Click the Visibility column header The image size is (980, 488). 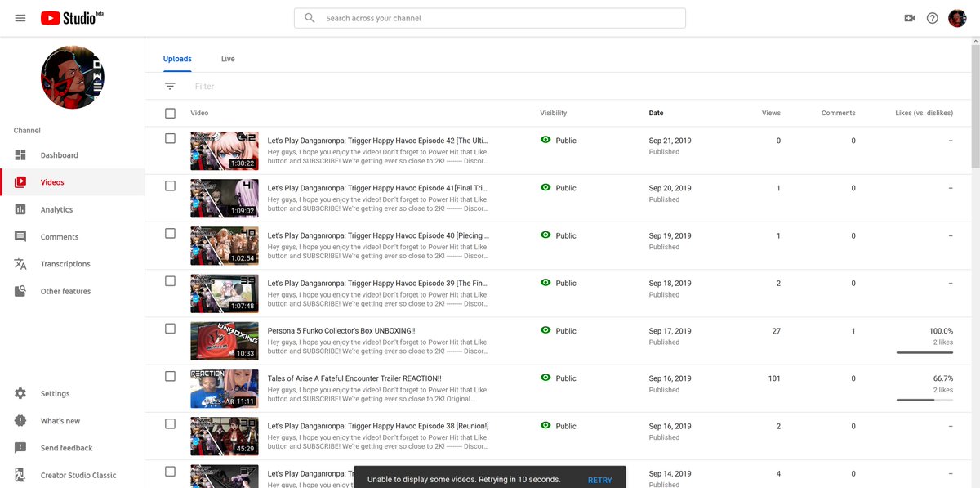coord(553,113)
